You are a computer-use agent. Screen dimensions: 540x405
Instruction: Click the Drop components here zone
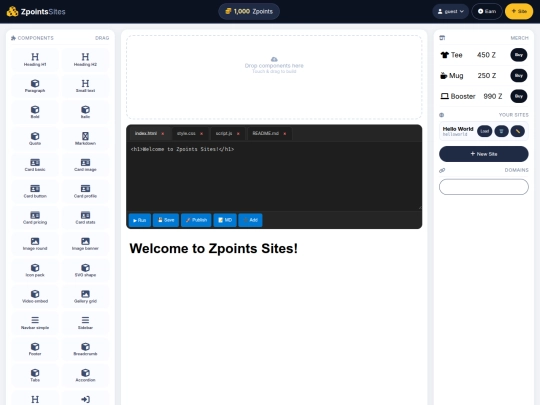274,77
